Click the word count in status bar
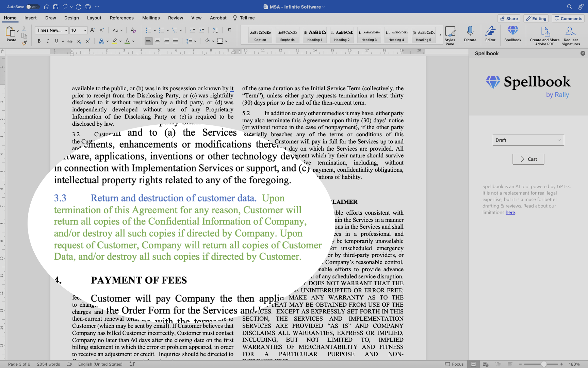 coord(48,364)
